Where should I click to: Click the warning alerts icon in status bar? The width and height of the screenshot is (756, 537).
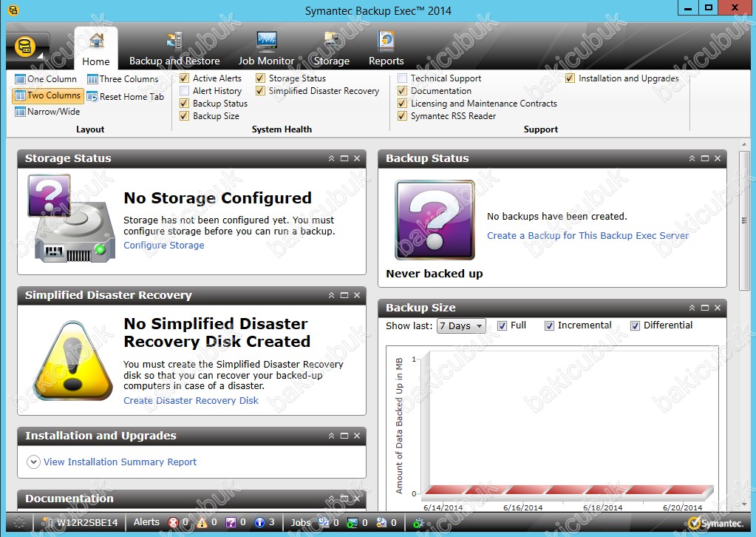pyautogui.click(x=202, y=522)
